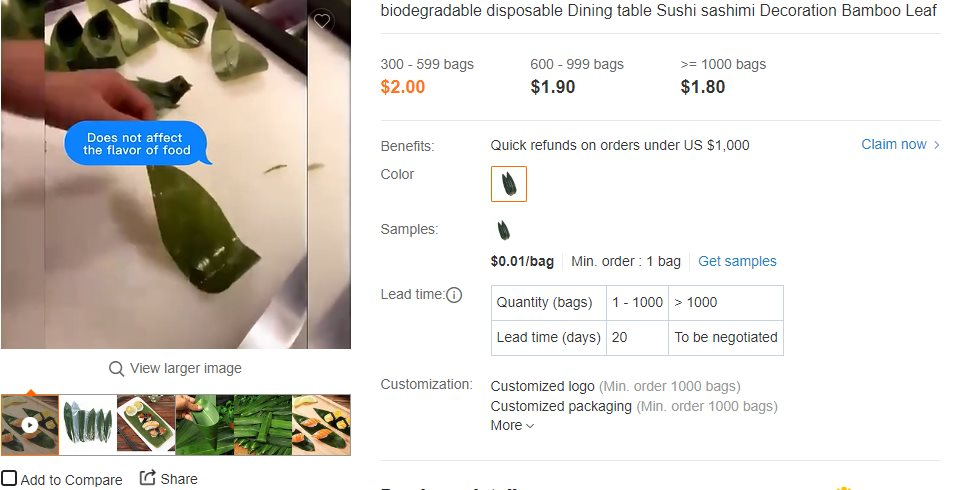Viewport: 956px width, 490px height.
Task: Open the sushi plate on wood thumbnail
Action: (x=146, y=425)
